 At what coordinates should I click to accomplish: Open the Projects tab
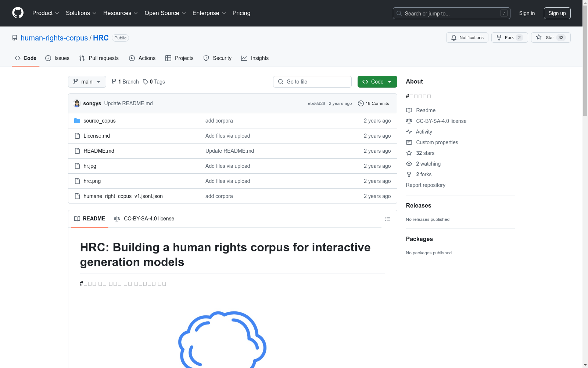coord(179,58)
